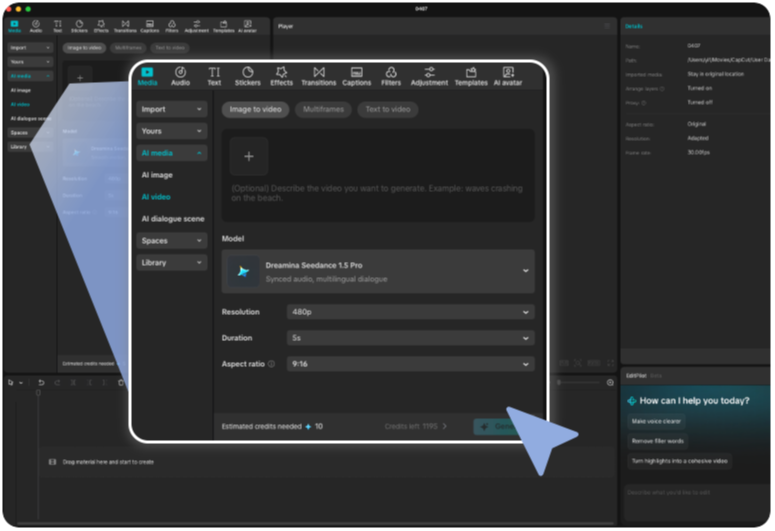Screen dimensions: 775x531
Task: Click the plus tile to add an image in the magnified panel
Action: (x=249, y=156)
